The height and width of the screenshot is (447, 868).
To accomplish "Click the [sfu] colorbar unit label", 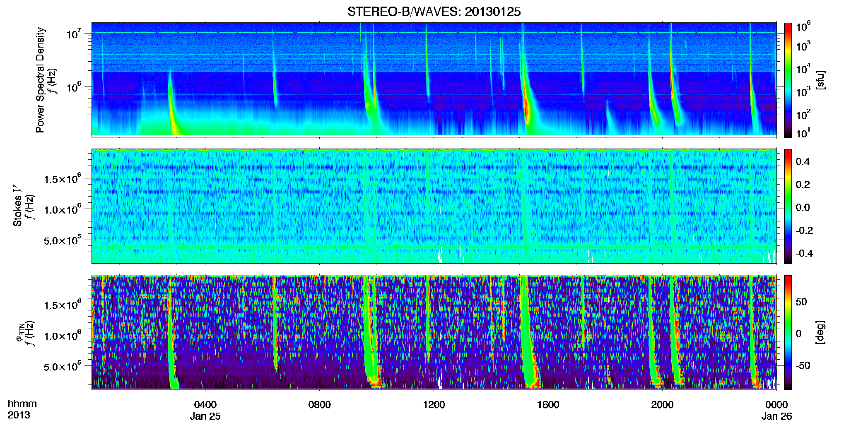I will point(820,80).
